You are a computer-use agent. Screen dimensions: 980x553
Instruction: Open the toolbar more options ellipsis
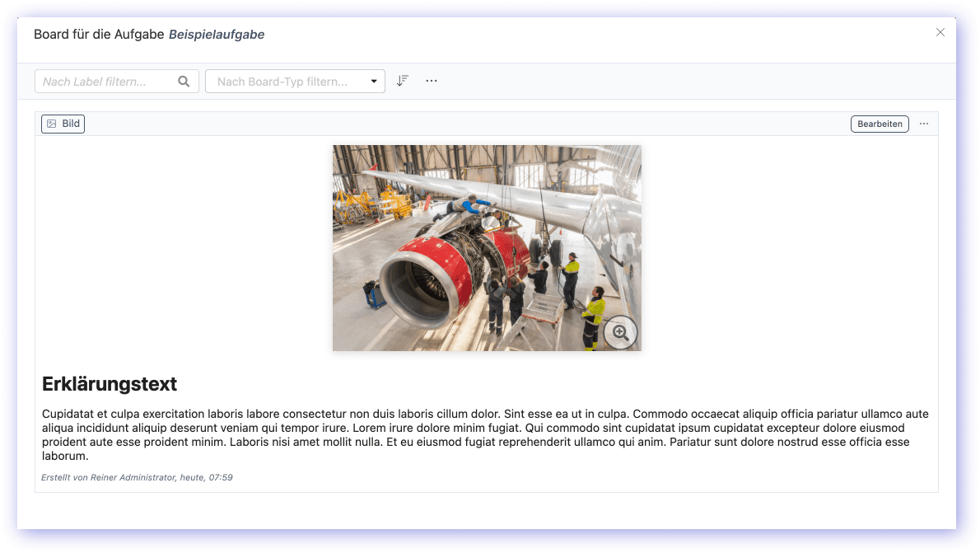click(432, 81)
